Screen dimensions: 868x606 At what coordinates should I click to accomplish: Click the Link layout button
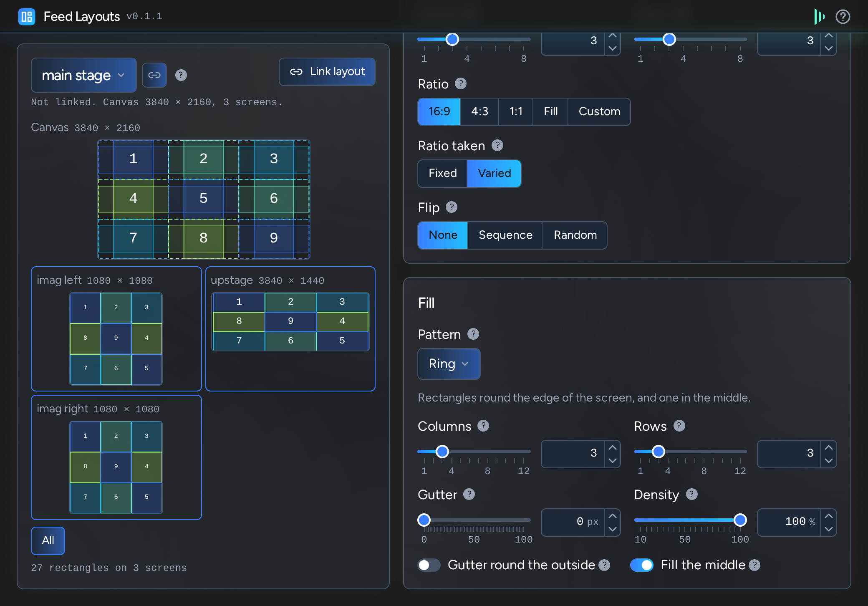[x=327, y=72]
